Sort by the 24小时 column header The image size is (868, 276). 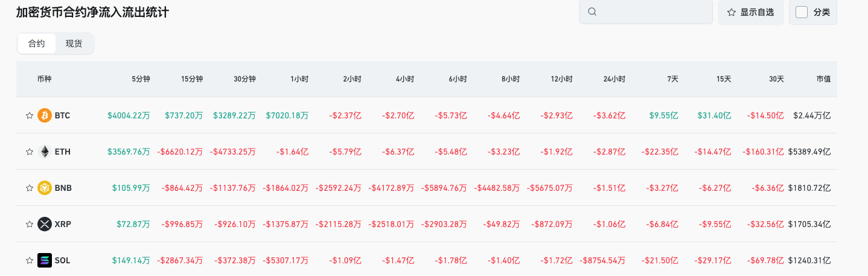(x=614, y=79)
